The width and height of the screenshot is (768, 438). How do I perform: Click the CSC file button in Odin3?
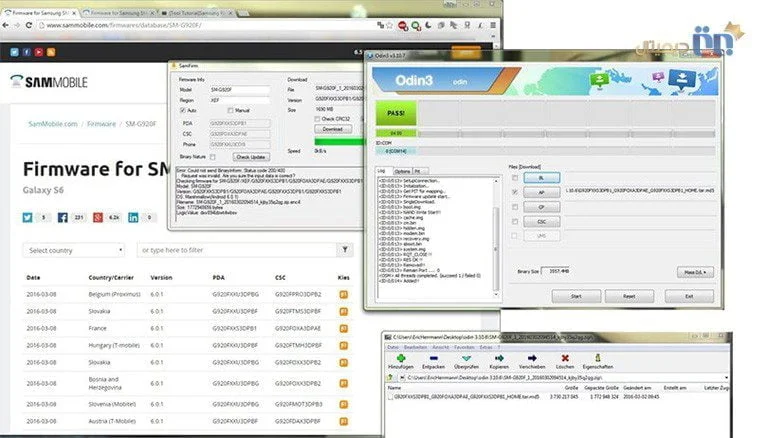542,222
